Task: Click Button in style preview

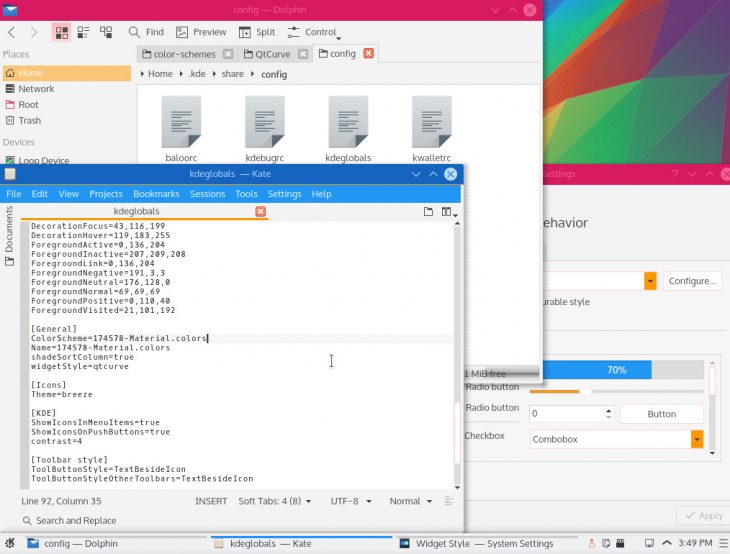Action: pyautogui.click(x=662, y=414)
